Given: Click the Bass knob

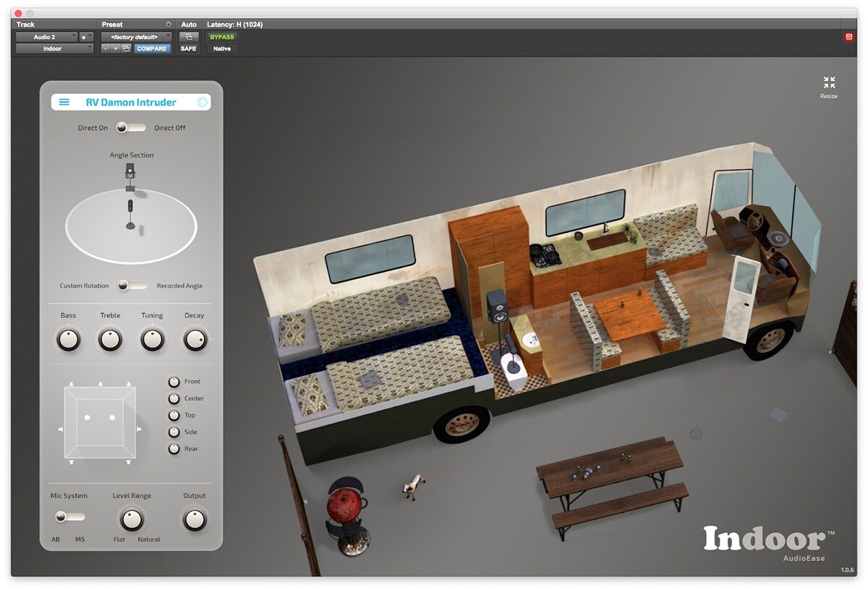Looking at the screenshot, I should pyautogui.click(x=69, y=339).
